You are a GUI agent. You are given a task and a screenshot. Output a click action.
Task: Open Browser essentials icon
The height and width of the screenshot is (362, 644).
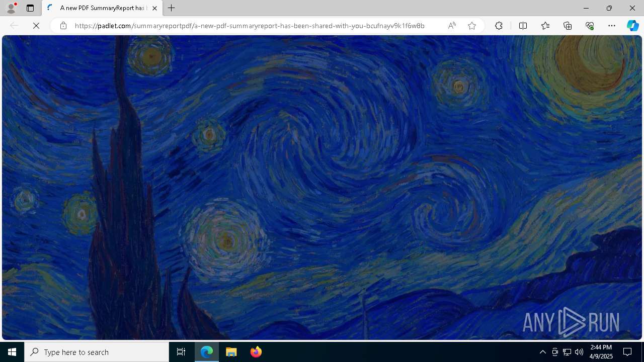click(590, 26)
